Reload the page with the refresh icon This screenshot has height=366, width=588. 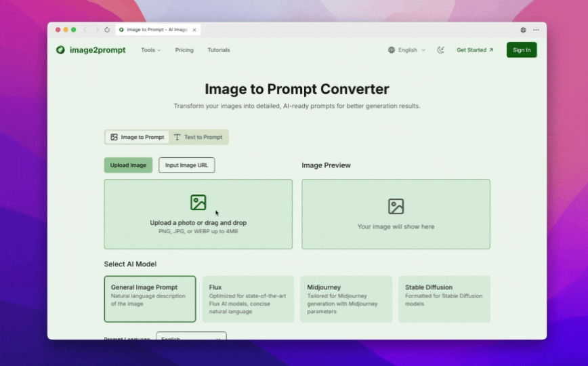click(x=107, y=30)
